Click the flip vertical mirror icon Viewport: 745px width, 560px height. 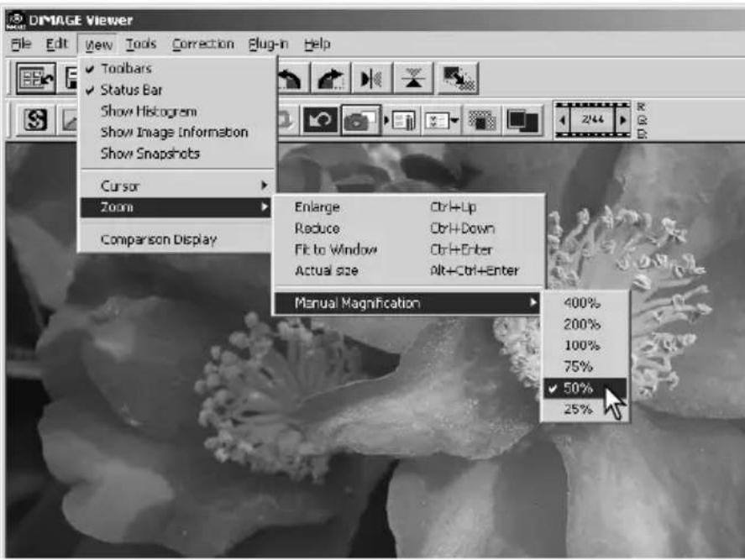coord(413,78)
